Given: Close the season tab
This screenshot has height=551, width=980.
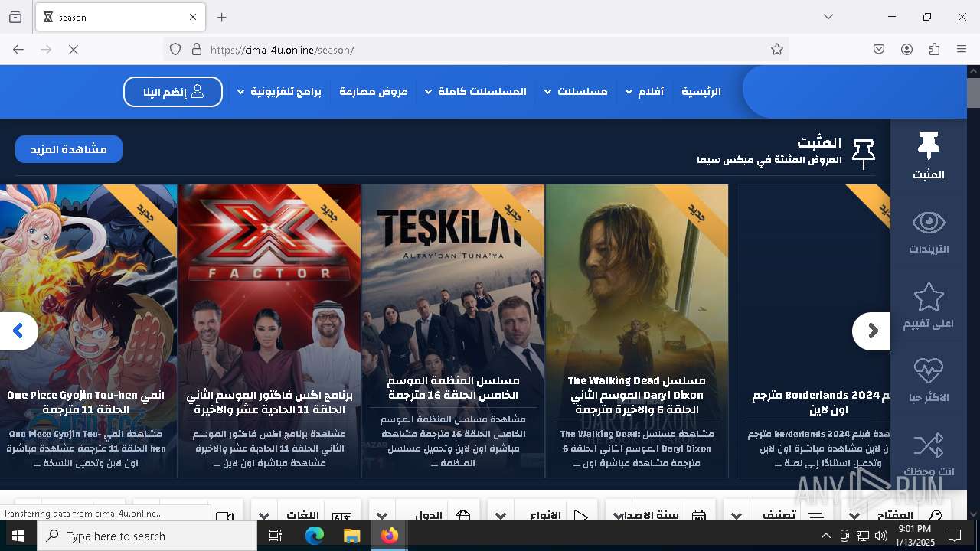Looking at the screenshot, I should [x=193, y=17].
